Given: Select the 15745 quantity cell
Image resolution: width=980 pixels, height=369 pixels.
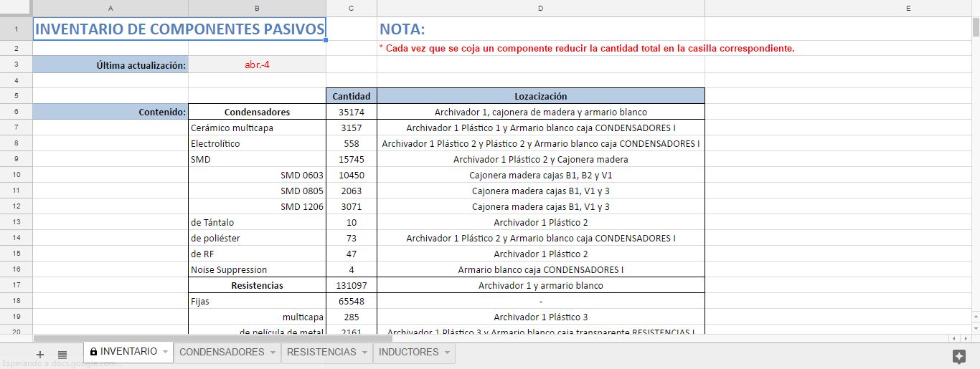Looking at the screenshot, I should (x=351, y=159).
